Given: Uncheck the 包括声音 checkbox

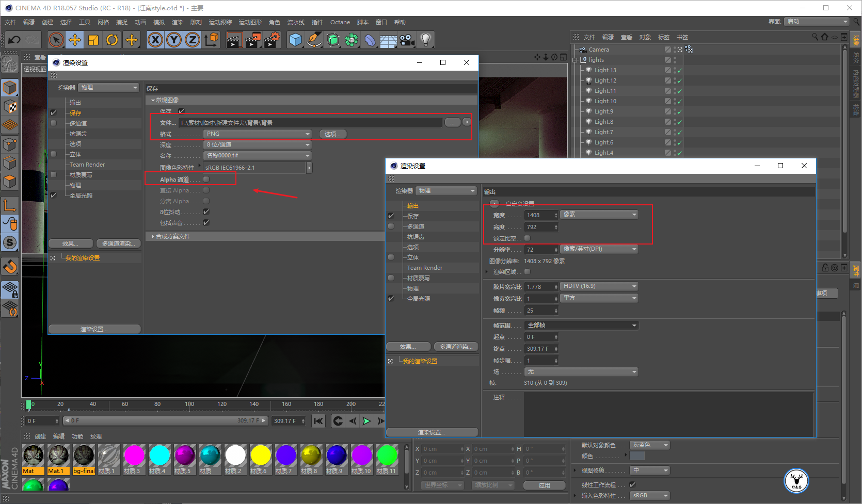Looking at the screenshot, I should pyautogui.click(x=206, y=223).
